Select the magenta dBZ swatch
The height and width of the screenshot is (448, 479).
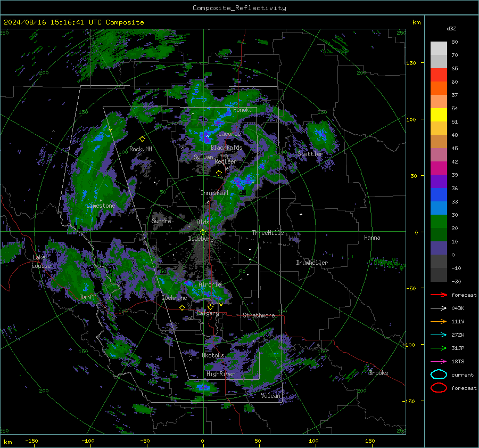click(x=439, y=168)
